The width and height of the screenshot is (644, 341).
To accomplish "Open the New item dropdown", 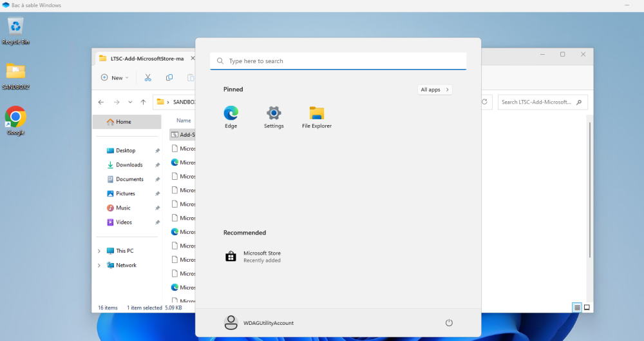I will click(x=115, y=77).
